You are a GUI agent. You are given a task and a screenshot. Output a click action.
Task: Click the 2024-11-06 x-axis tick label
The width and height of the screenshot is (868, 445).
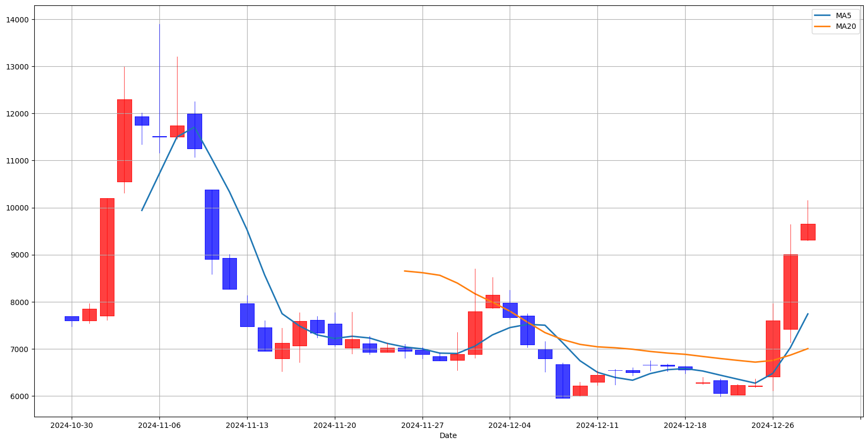[x=159, y=425]
